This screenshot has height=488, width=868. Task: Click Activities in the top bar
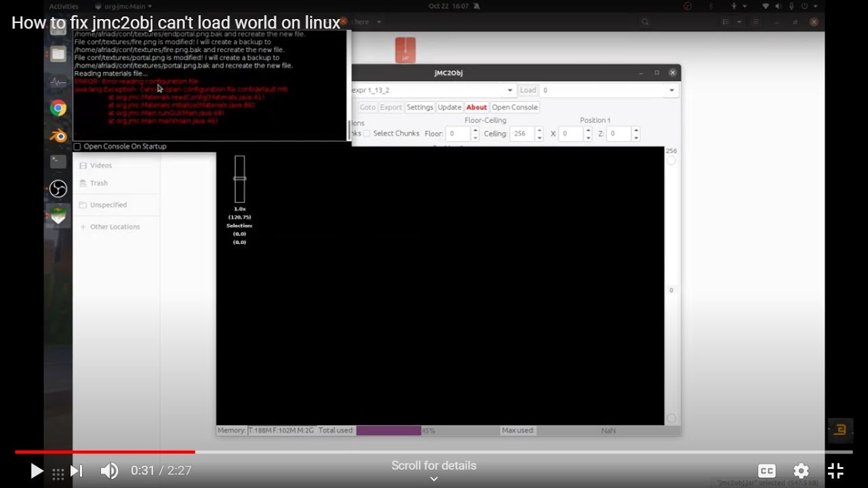coord(64,6)
